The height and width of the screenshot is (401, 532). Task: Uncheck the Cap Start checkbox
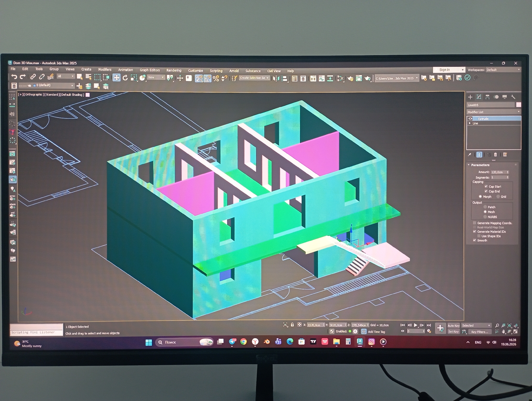(x=486, y=186)
